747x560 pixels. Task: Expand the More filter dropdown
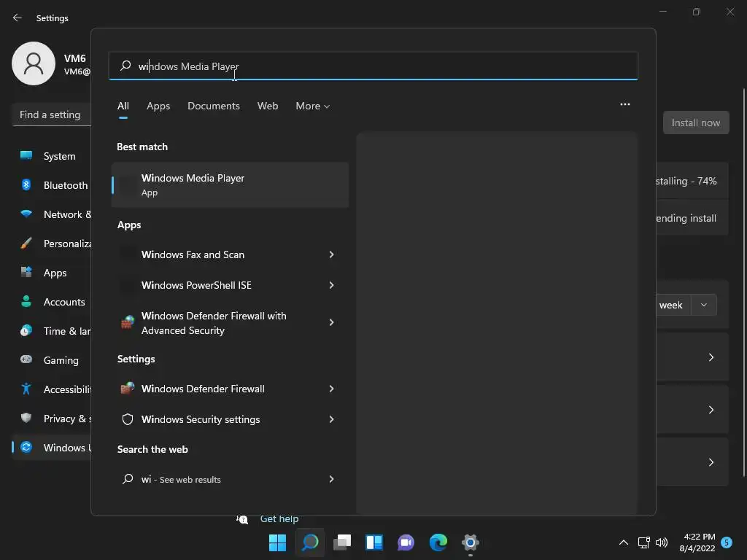point(312,106)
